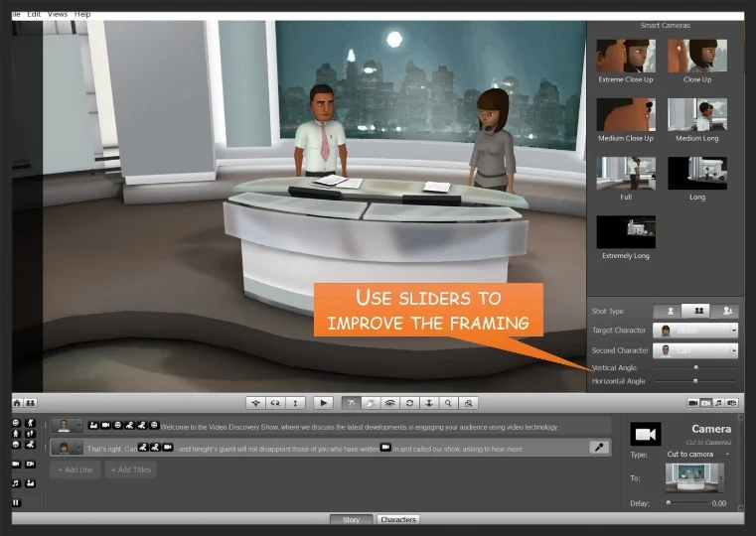Click the two-people icon beside the home icon

click(31, 403)
